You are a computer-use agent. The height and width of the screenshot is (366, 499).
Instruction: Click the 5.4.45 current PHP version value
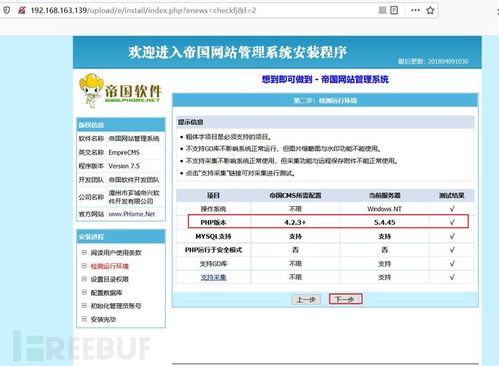tap(385, 222)
